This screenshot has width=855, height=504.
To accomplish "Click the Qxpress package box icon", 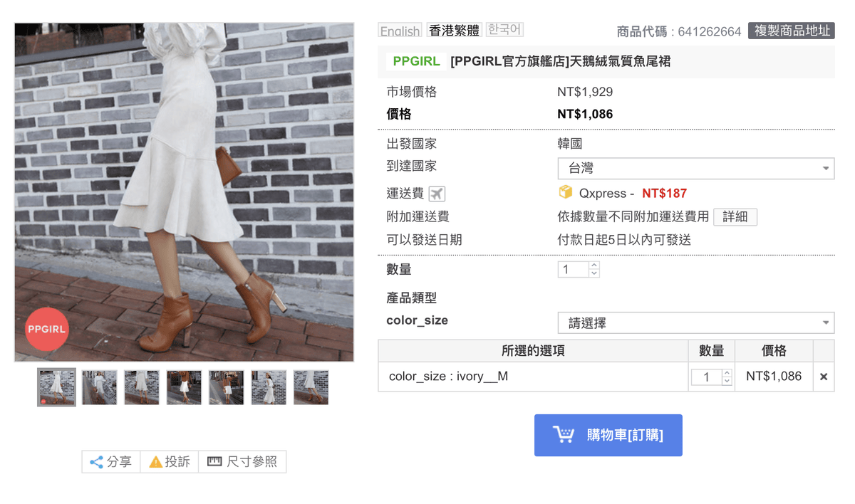I will pos(566,192).
